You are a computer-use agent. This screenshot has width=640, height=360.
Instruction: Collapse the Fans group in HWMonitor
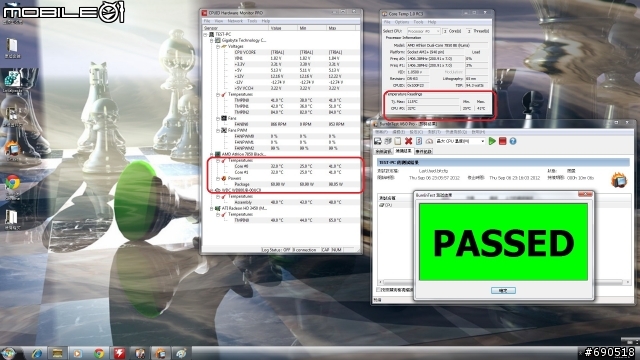pyautogui.click(x=218, y=118)
